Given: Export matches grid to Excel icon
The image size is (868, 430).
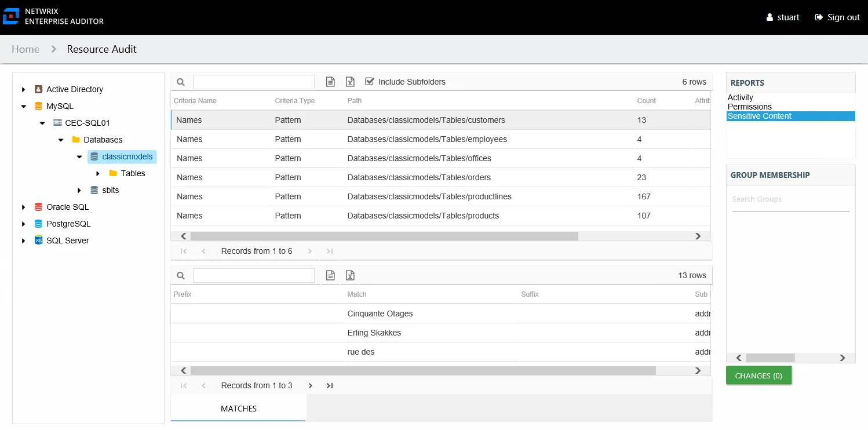Looking at the screenshot, I should pos(350,275).
